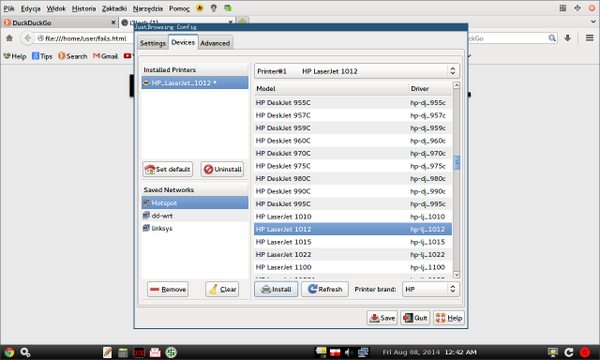This screenshot has height=360, width=600.
Task: Open the Pomoc menu
Action: (179, 8)
